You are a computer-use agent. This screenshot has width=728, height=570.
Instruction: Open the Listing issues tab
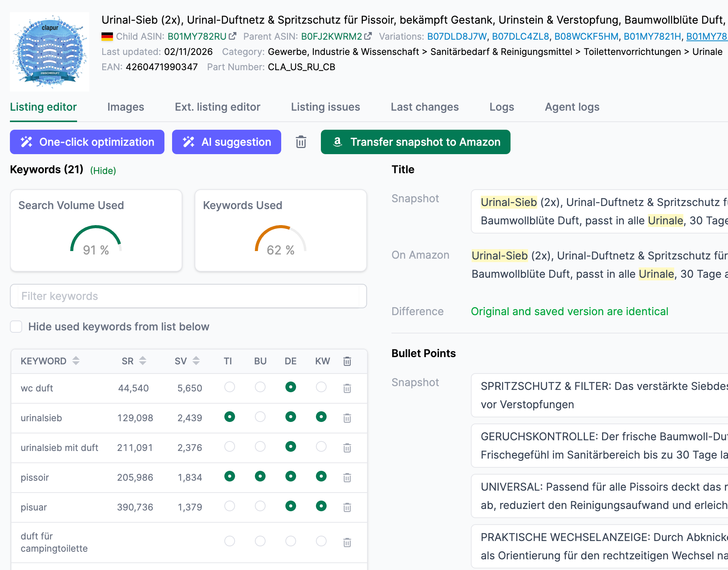(325, 107)
